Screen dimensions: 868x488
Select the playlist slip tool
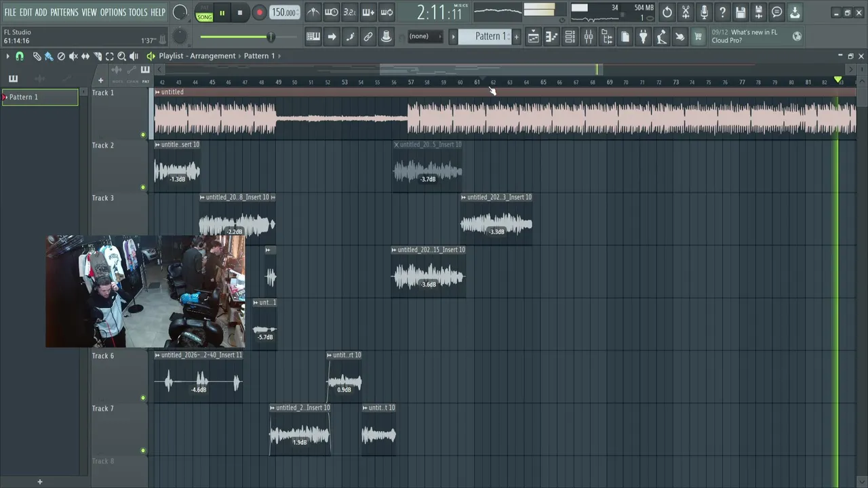85,56
